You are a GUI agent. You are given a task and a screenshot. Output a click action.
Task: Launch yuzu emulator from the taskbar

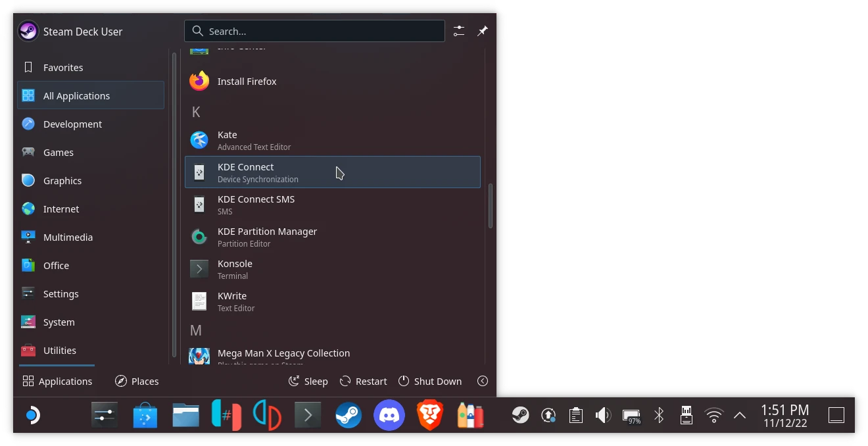point(267,415)
